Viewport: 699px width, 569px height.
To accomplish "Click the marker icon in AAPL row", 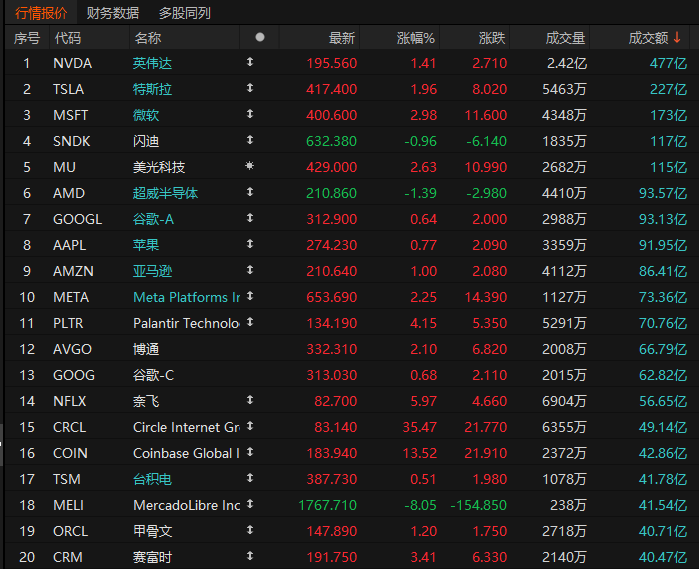I will pyautogui.click(x=250, y=243).
